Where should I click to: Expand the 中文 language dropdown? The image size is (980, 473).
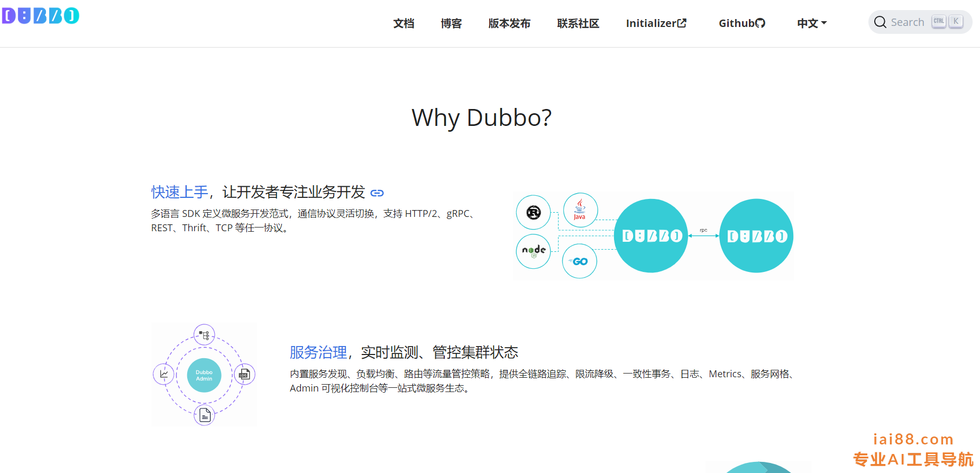pyautogui.click(x=812, y=23)
